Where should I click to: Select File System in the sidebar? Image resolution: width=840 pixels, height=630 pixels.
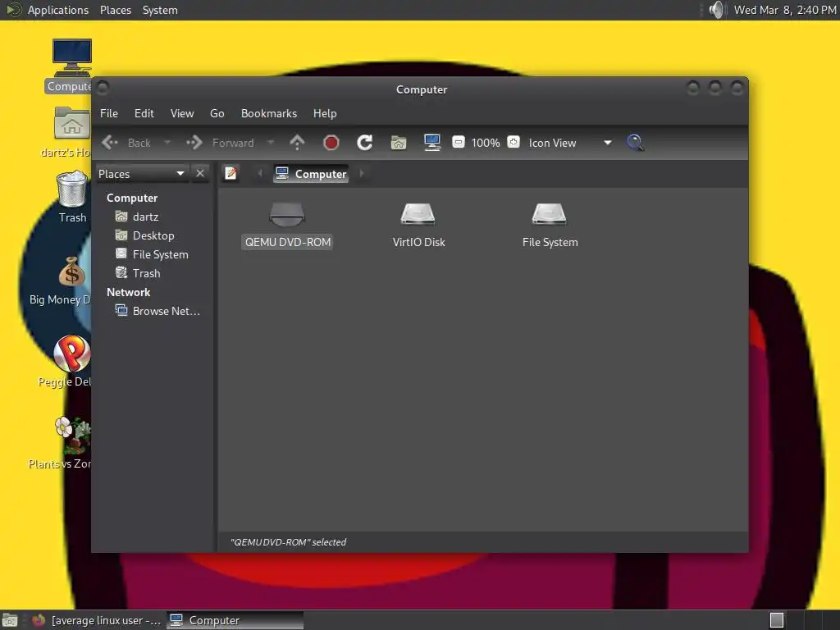[160, 254]
